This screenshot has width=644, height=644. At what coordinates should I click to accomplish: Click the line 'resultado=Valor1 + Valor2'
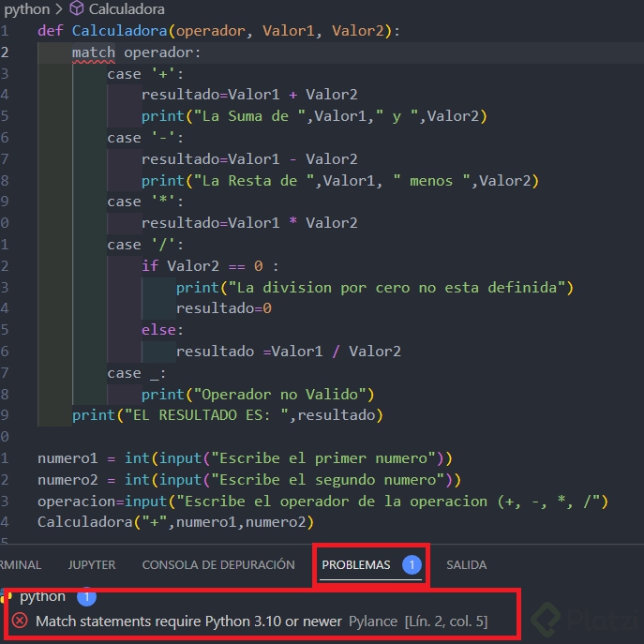pos(249,95)
